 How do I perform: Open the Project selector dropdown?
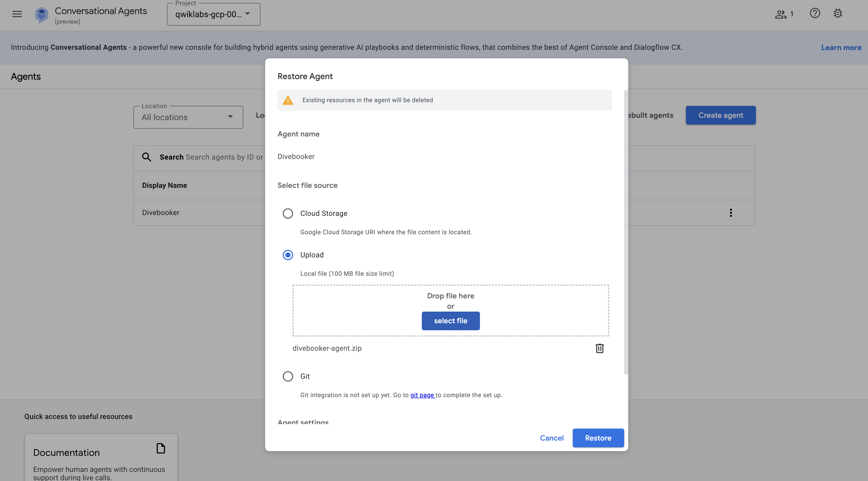click(214, 14)
